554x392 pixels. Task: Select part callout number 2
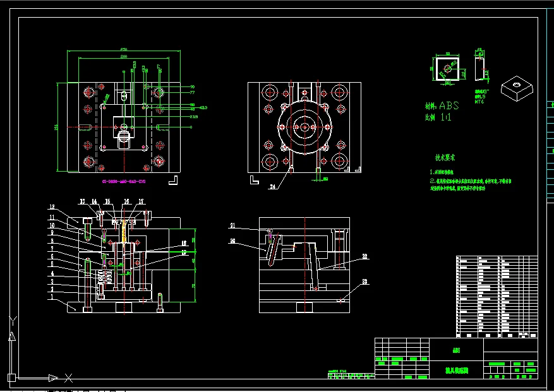(52, 289)
